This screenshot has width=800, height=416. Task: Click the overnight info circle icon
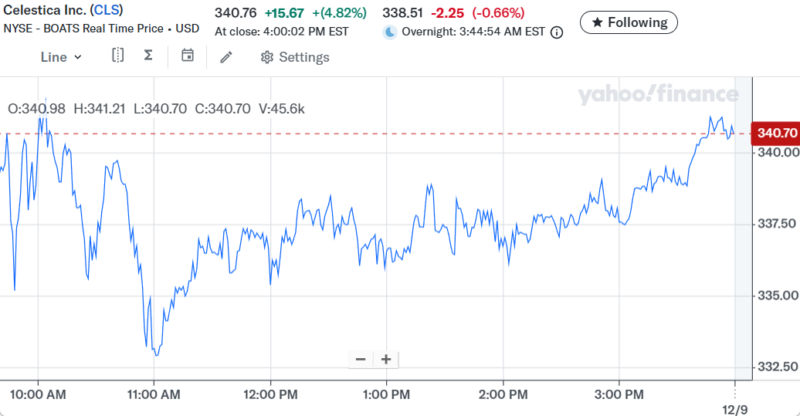(557, 31)
